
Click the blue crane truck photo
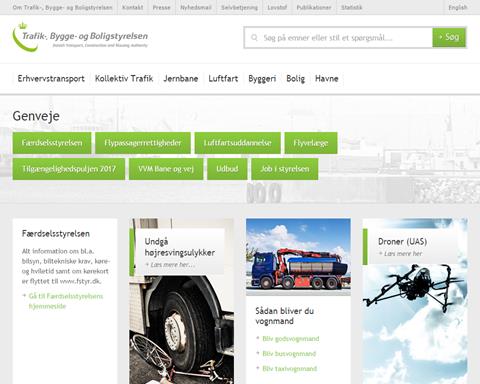tap(298, 257)
